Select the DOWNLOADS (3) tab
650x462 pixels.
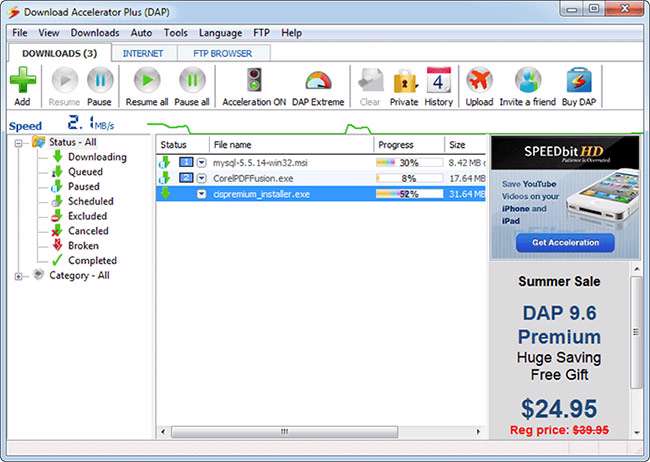click(x=60, y=53)
